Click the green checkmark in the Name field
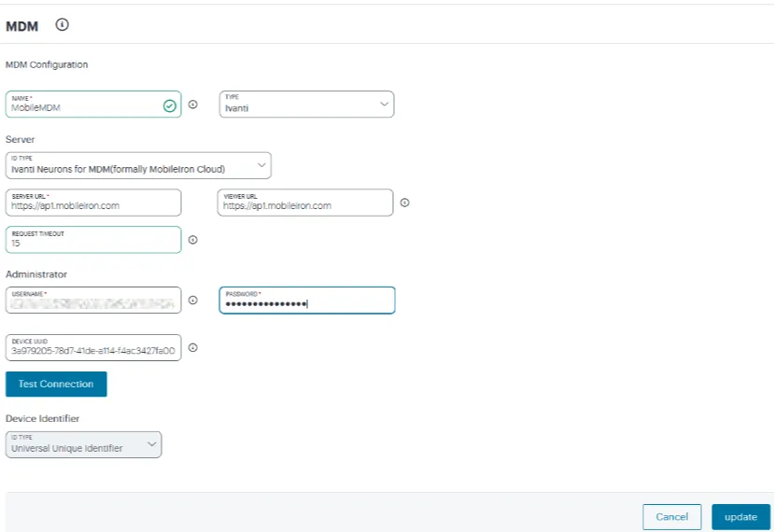774x532 pixels. (x=170, y=105)
